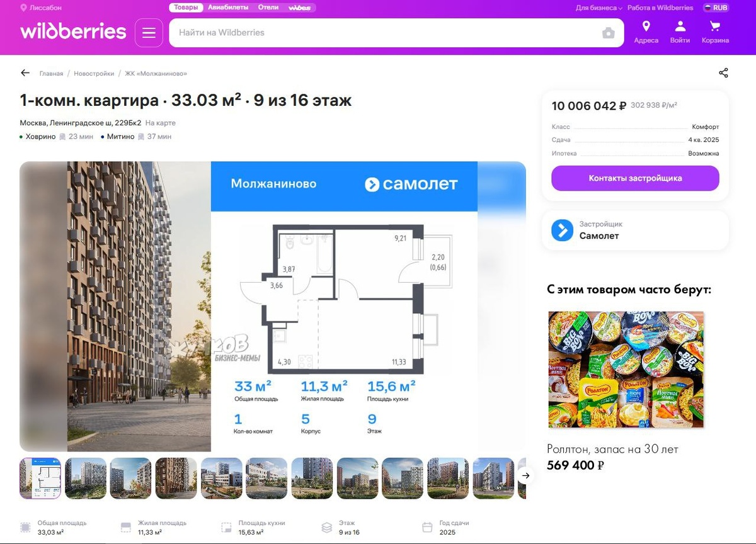Select the third gallery thumbnail

[131, 479]
